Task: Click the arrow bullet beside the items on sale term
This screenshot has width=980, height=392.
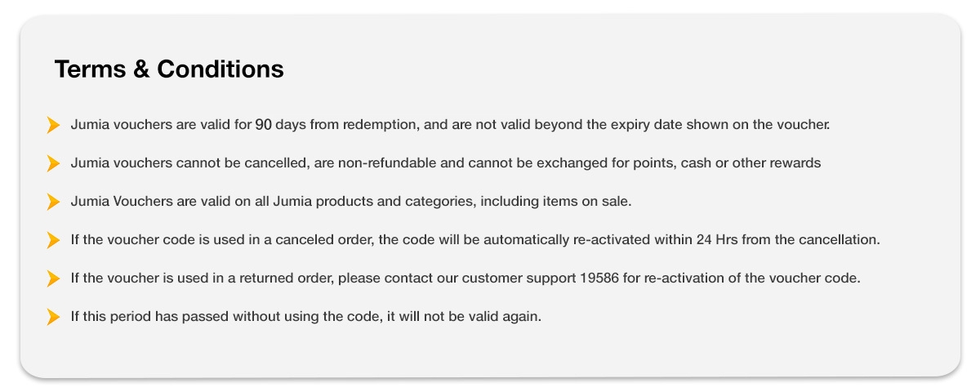Action: 53,202
